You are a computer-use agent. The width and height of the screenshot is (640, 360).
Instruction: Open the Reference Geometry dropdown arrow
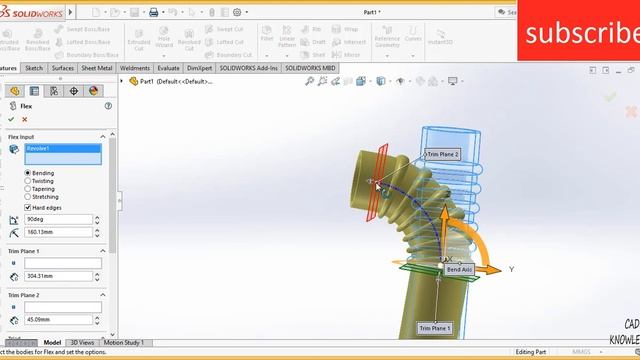387,56
